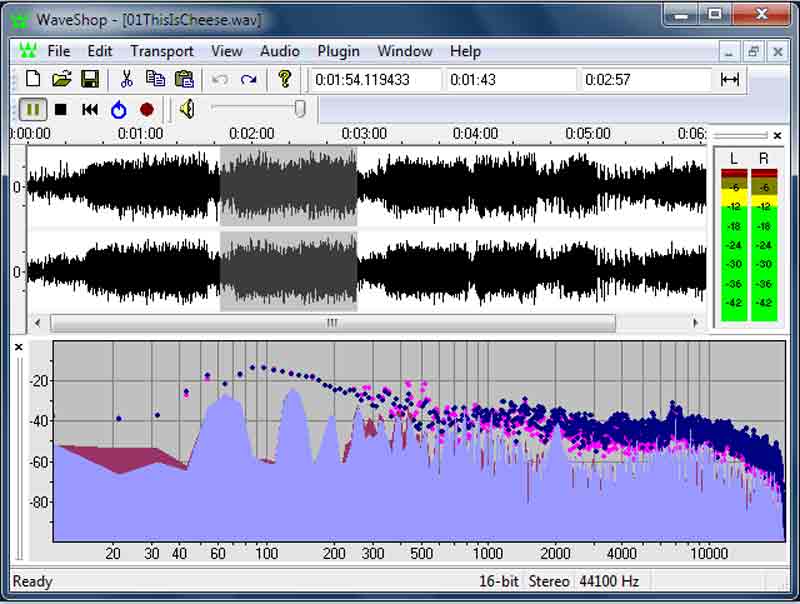Screen dimensions: 800x604
Task: Start recording with the red Record button
Action: pos(147,109)
